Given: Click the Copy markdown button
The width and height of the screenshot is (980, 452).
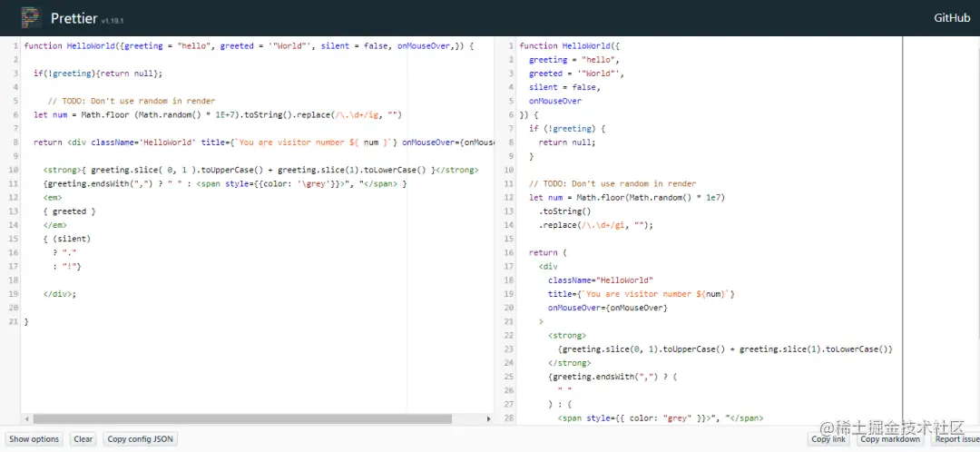Looking at the screenshot, I should (x=890, y=439).
